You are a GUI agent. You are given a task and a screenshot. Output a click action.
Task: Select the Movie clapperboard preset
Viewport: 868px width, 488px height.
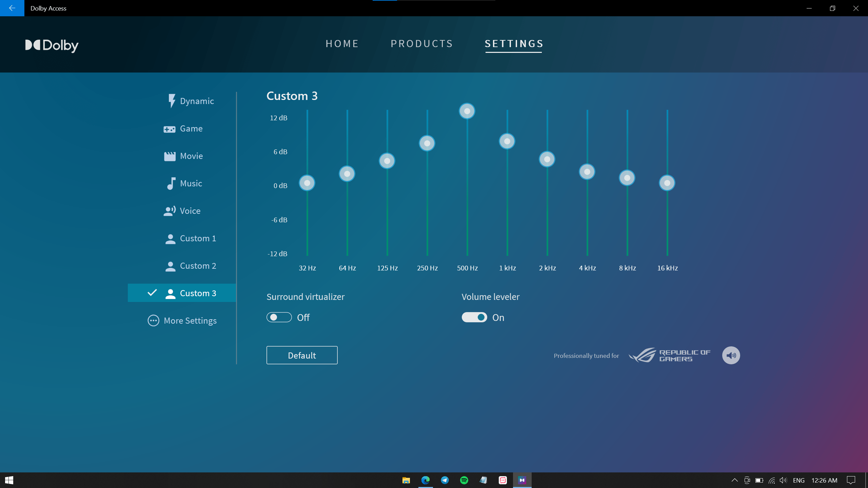pos(183,156)
